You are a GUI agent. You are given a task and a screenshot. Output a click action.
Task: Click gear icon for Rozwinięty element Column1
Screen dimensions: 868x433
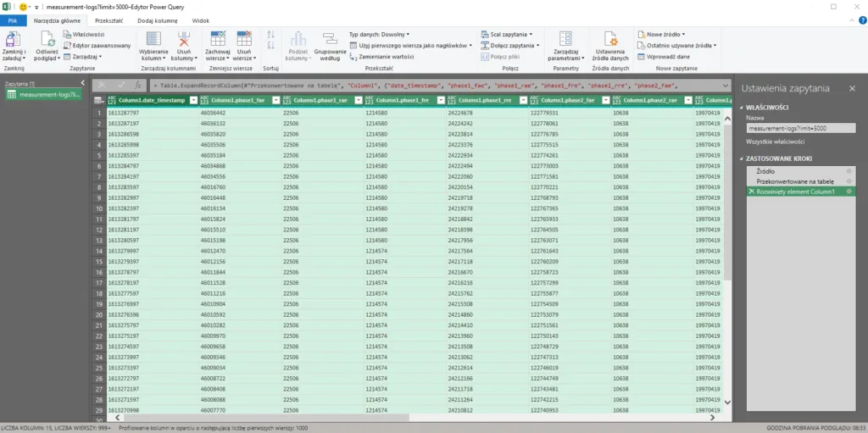[848, 191]
